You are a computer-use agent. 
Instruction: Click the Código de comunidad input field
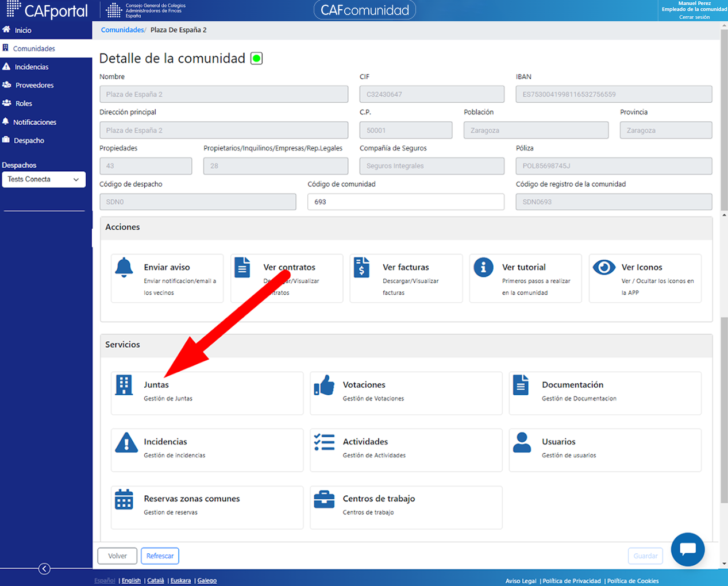(x=406, y=202)
